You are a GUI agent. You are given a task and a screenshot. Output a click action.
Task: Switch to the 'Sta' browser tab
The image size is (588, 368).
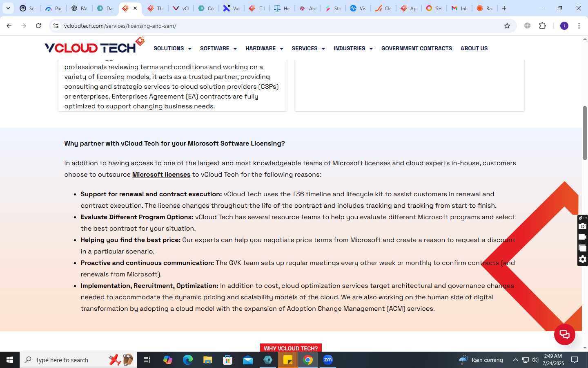(x=332, y=8)
